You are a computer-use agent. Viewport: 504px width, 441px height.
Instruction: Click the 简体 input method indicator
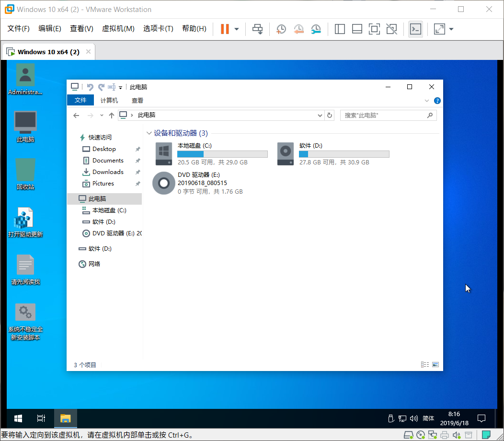click(428, 418)
